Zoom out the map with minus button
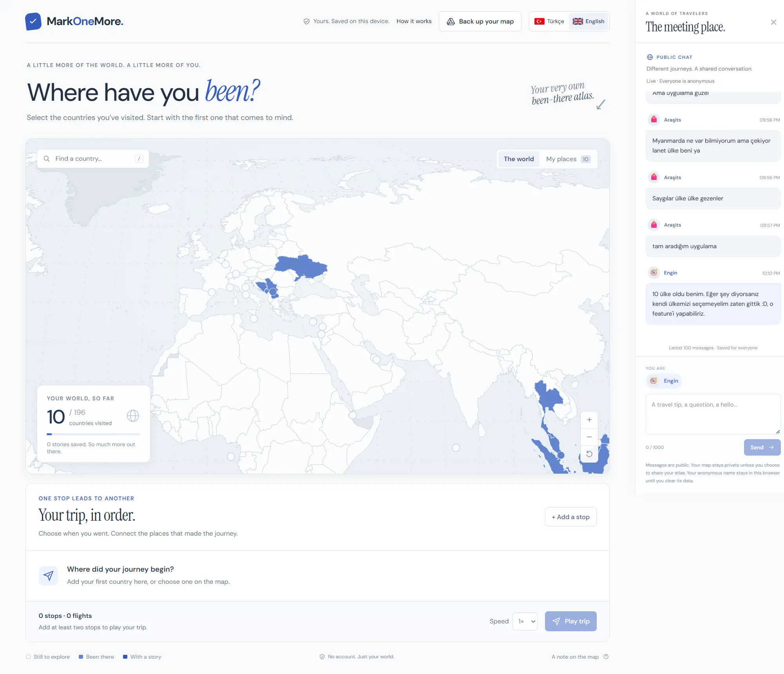The height and width of the screenshot is (674, 784). tap(589, 437)
